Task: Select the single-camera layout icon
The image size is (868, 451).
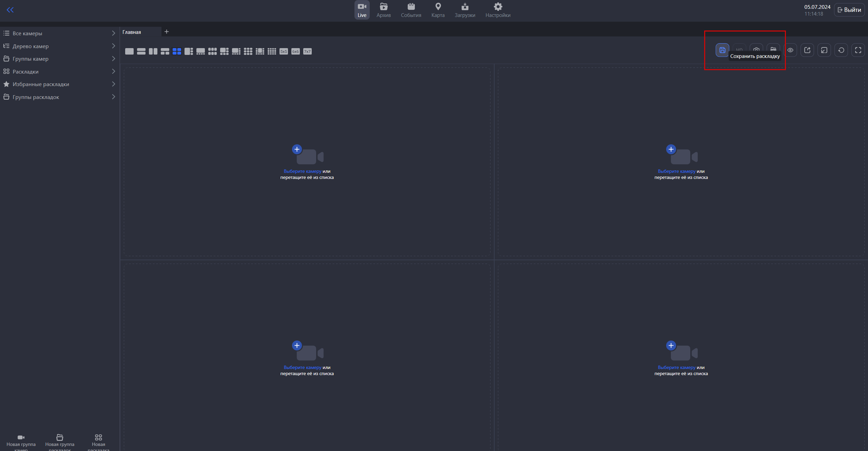Action: [129, 52]
